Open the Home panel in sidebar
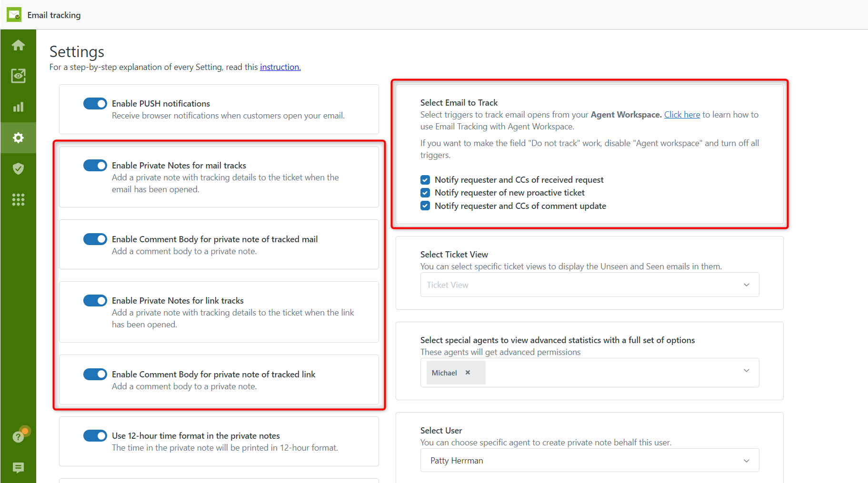The width and height of the screenshot is (868, 483). (x=18, y=45)
